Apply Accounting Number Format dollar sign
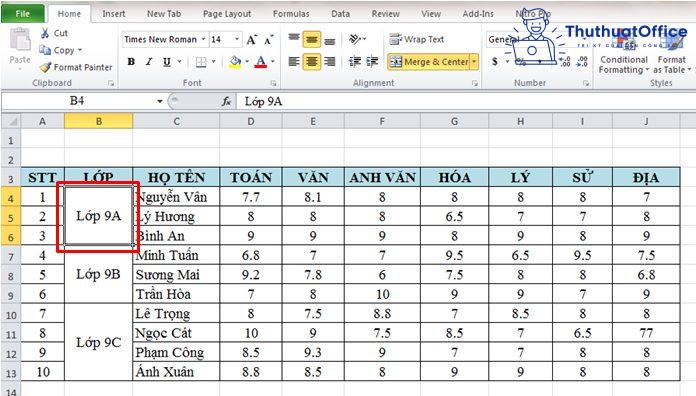This screenshot has height=396, width=696. coord(495,62)
